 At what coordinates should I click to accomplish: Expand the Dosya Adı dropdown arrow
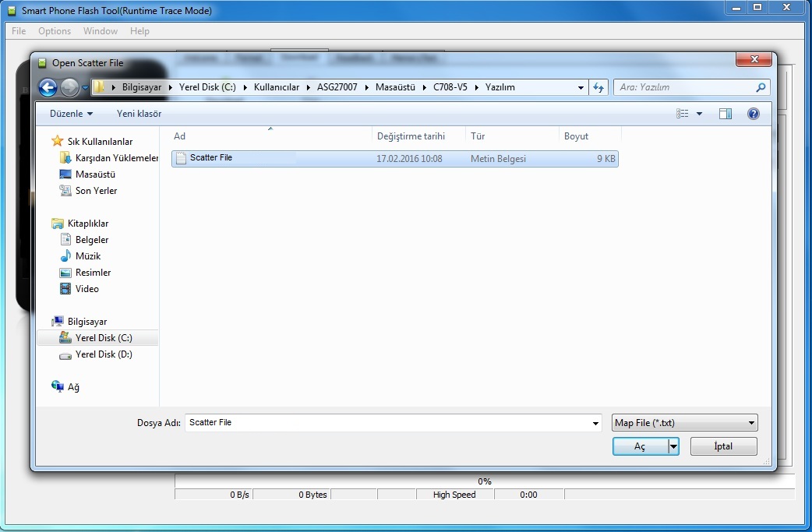[x=595, y=423]
